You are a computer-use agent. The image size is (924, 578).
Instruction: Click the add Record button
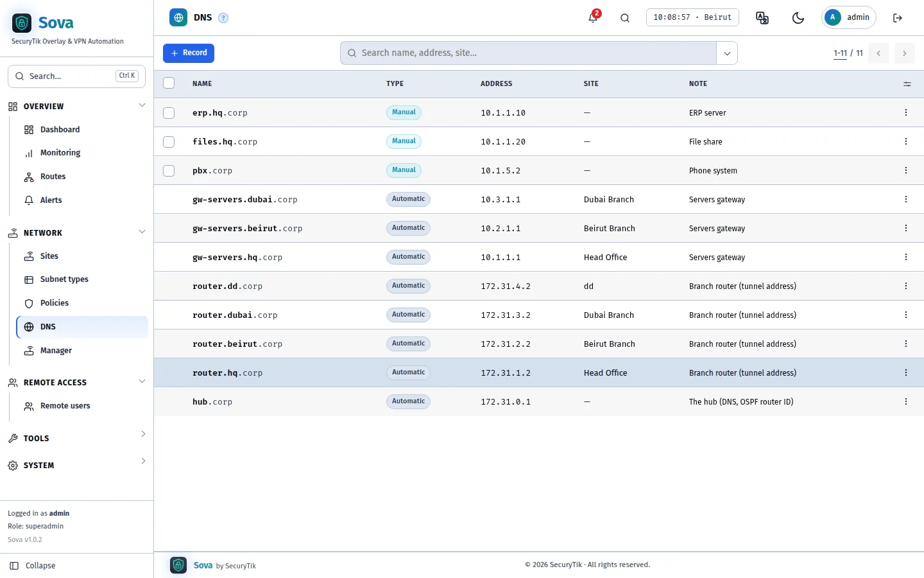189,53
